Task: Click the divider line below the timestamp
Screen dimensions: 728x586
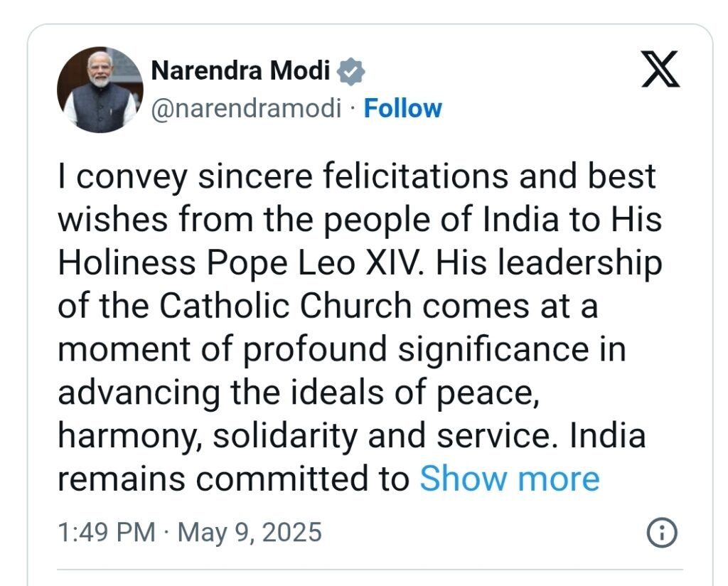Action: pos(370,569)
